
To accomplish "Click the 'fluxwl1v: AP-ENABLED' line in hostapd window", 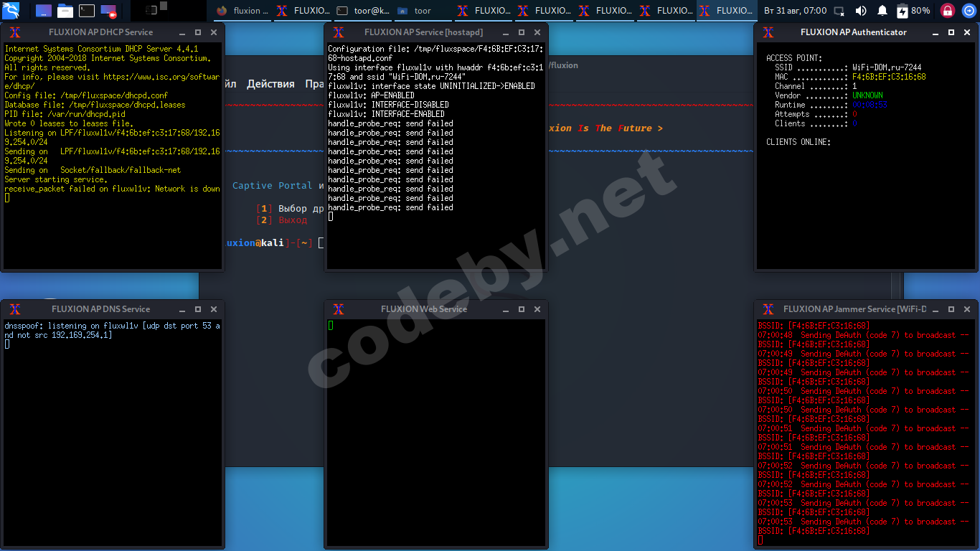I will 371,95.
